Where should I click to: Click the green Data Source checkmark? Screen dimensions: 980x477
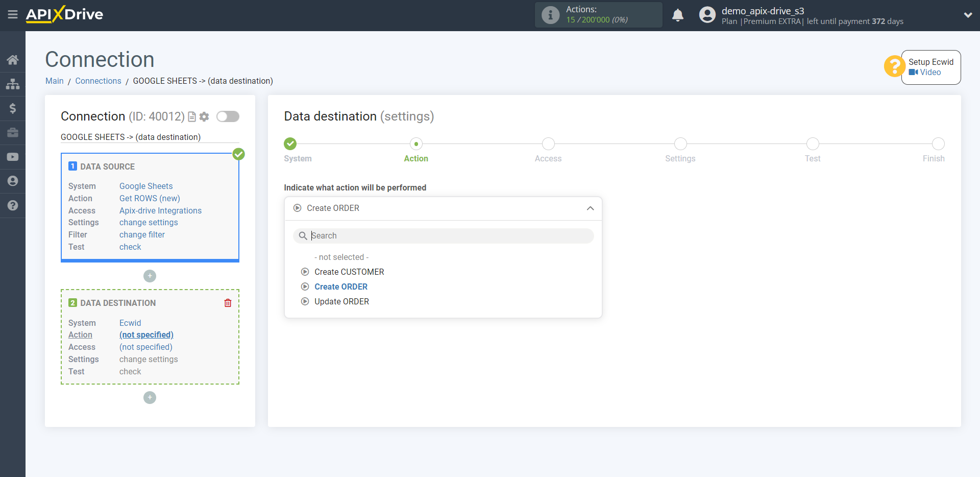click(x=238, y=154)
